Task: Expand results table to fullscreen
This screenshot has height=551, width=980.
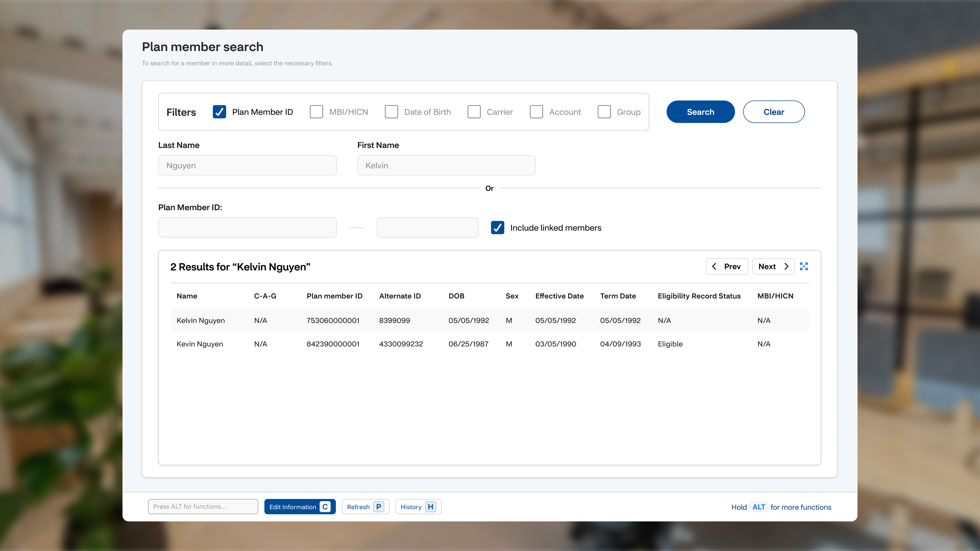Action: tap(803, 266)
